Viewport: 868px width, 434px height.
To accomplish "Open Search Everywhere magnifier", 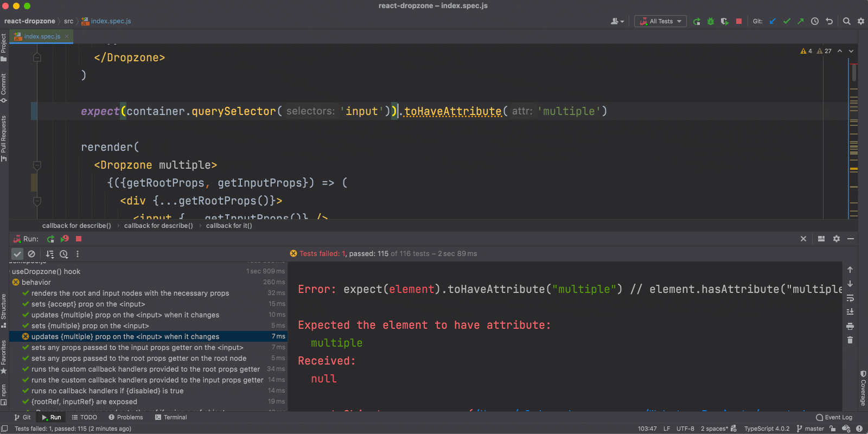I will (847, 21).
